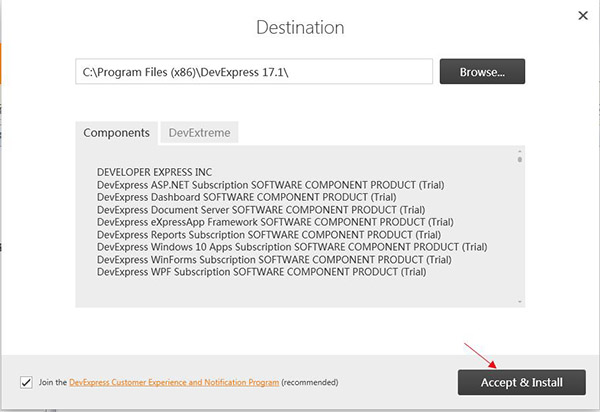Image resolution: width=600 pixels, height=412 pixels.
Task: Click the DevExpress WinForms Subscription line
Action: click(274, 259)
